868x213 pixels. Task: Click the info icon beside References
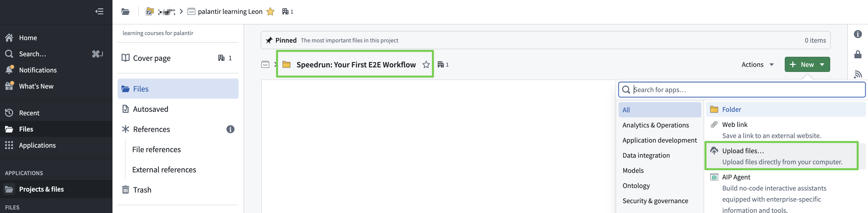pyautogui.click(x=230, y=129)
